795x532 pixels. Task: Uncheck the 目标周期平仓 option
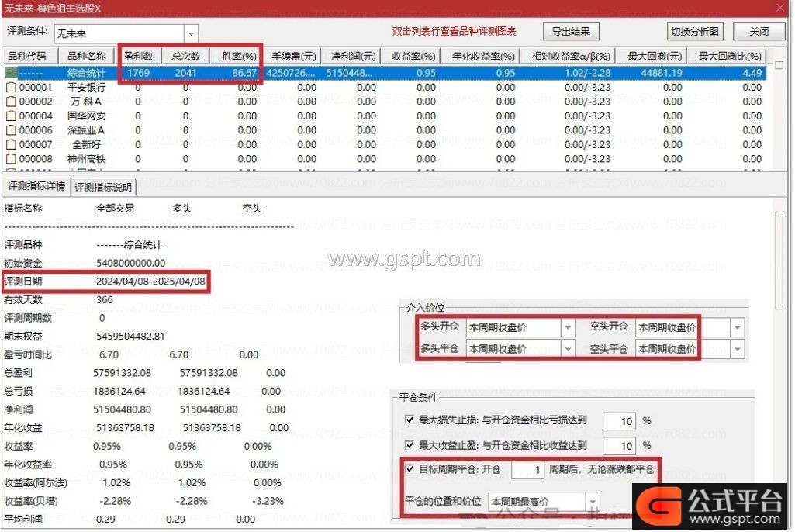click(x=410, y=469)
